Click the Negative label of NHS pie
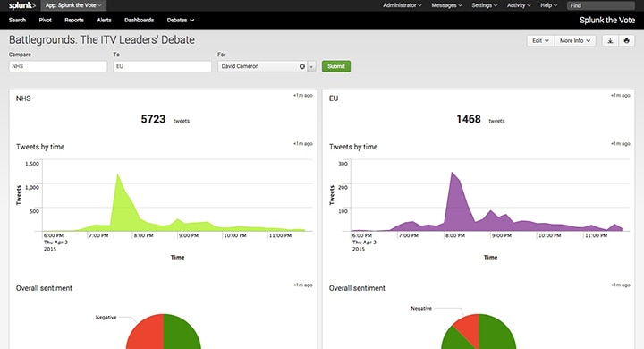 (x=106, y=318)
